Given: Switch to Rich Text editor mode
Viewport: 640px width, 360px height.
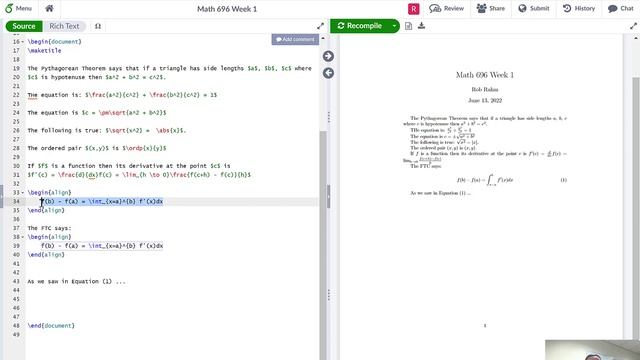Looking at the screenshot, I should point(64,26).
